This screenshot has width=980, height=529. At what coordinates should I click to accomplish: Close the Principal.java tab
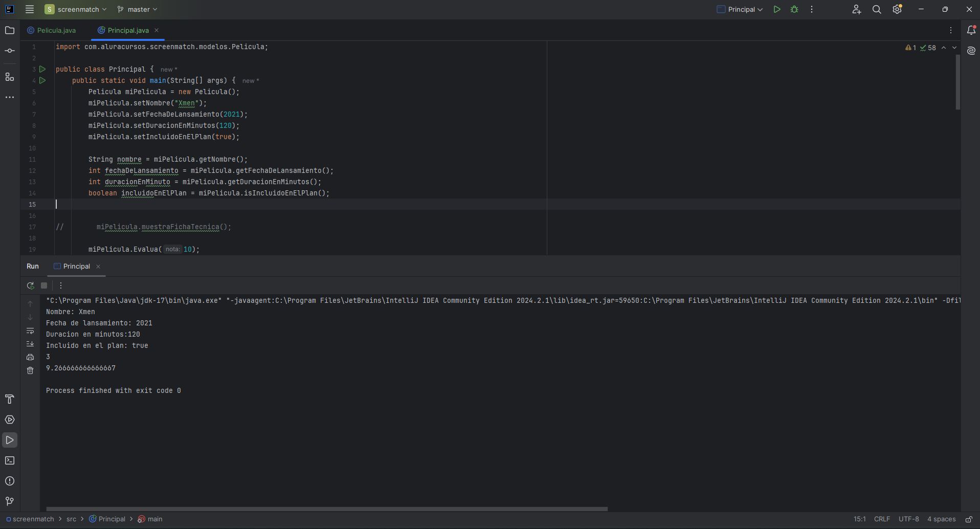[x=157, y=30]
